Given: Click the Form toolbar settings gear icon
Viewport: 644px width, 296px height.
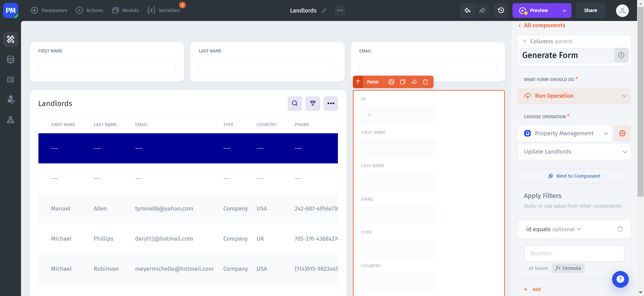Looking at the screenshot, I should pos(391,82).
